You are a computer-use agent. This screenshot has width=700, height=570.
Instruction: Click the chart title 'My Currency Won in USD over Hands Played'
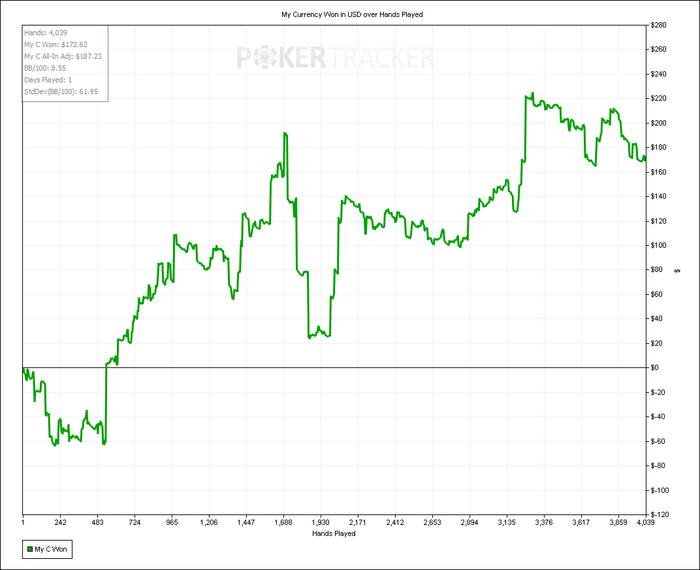(x=352, y=14)
